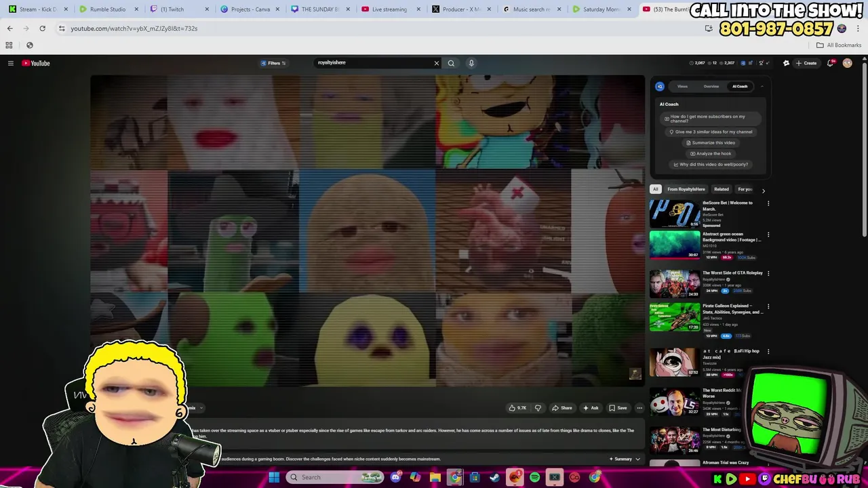Click the search magnifier button

(x=451, y=63)
